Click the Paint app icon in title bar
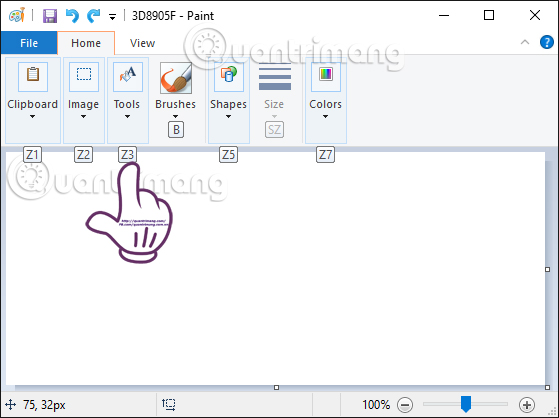This screenshot has width=559, height=418. coord(17,15)
